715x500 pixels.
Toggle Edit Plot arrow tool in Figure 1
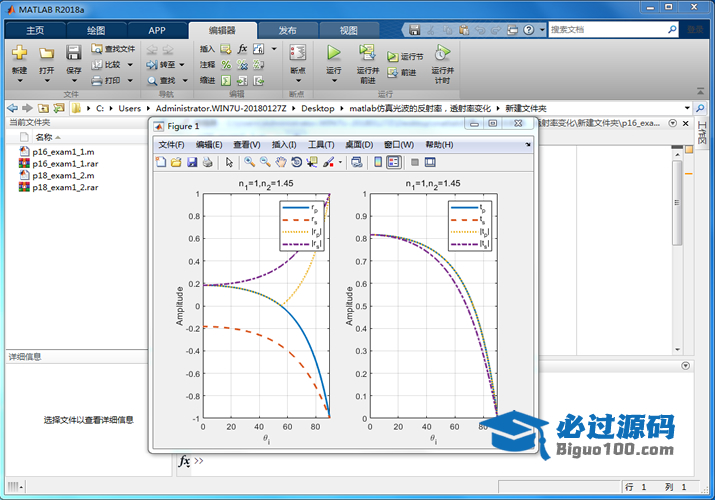click(229, 162)
